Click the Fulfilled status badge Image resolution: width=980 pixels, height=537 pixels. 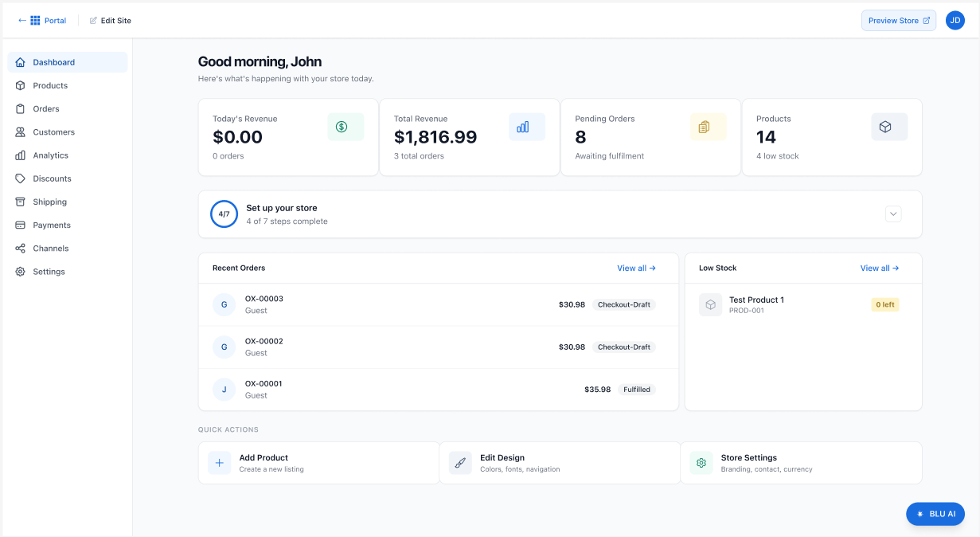pos(637,390)
